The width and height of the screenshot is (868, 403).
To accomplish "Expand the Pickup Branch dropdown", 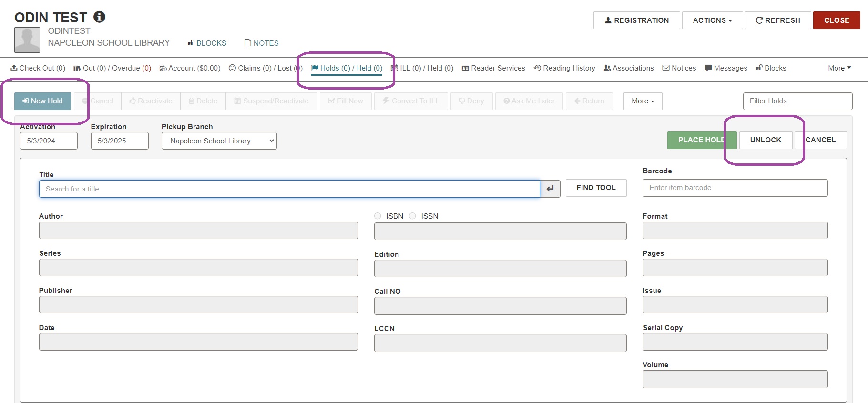I will tap(219, 141).
